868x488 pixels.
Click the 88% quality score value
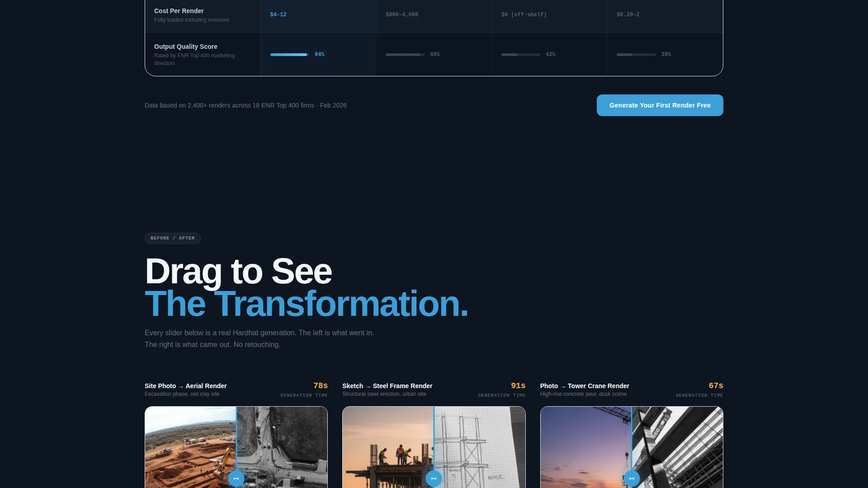click(x=435, y=54)
